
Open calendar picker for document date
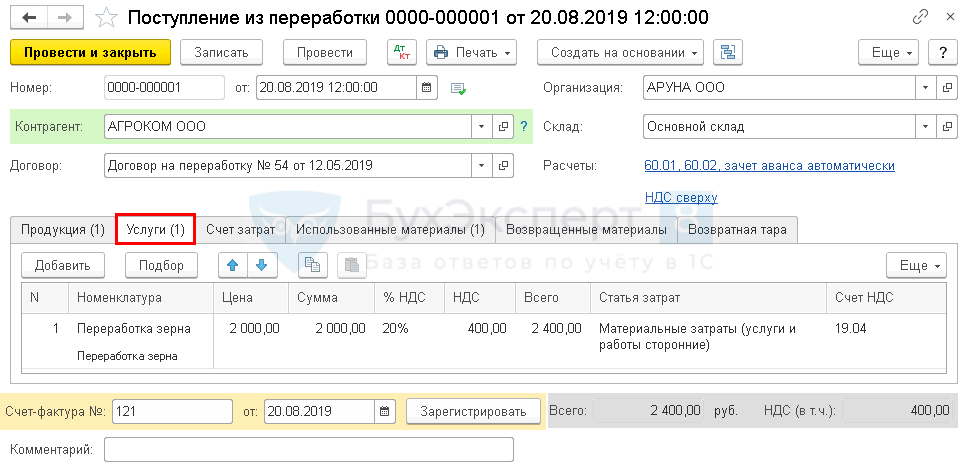(427, 88)
